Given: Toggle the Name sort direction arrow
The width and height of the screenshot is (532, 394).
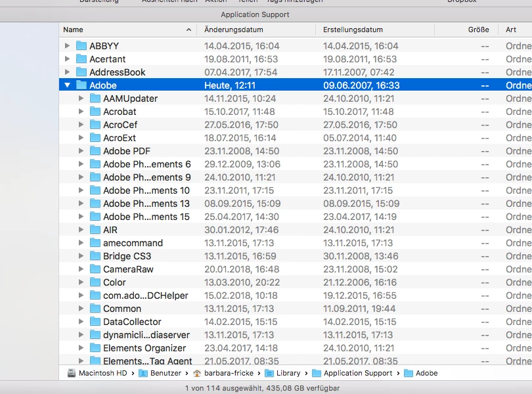Looking at the screenshot, I should [188, 30].
